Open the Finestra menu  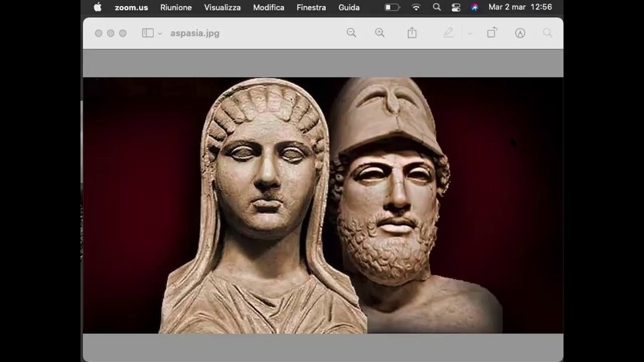pyautogui.click(x=311, y=8)
